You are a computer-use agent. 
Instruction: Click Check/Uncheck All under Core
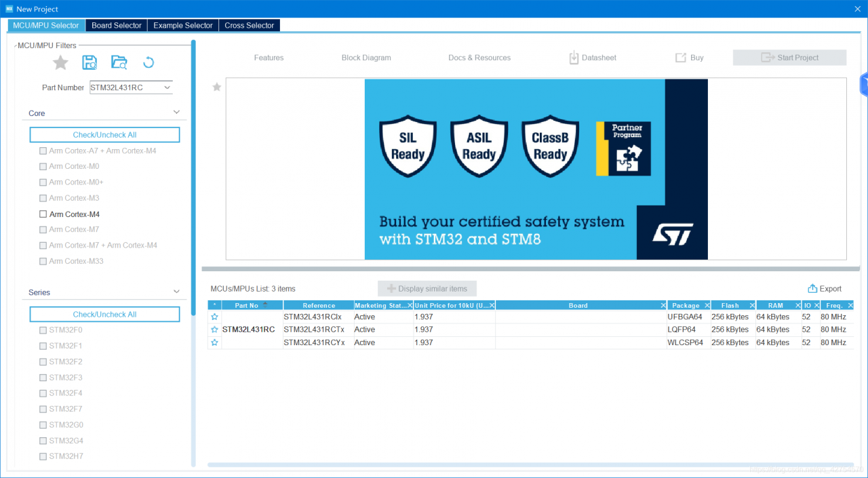coord(104,135)
